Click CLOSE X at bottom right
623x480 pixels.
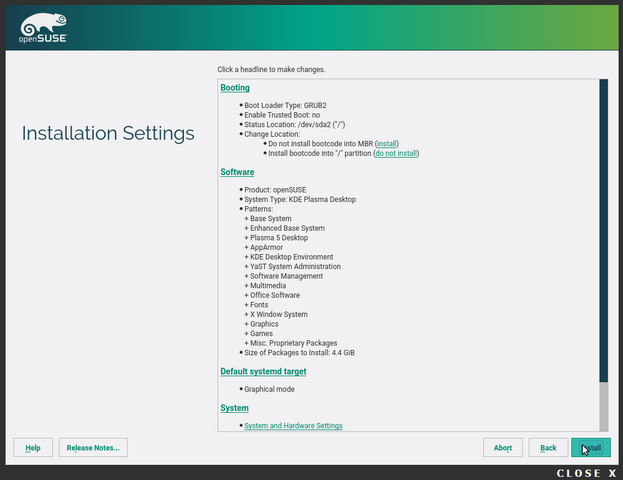pyautogui.click(x=586, y=473)
